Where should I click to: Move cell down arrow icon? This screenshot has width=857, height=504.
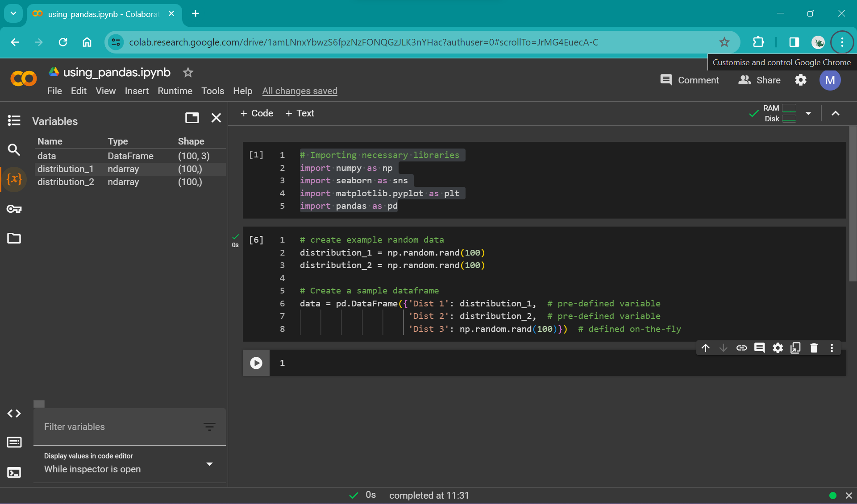(724, 348)
